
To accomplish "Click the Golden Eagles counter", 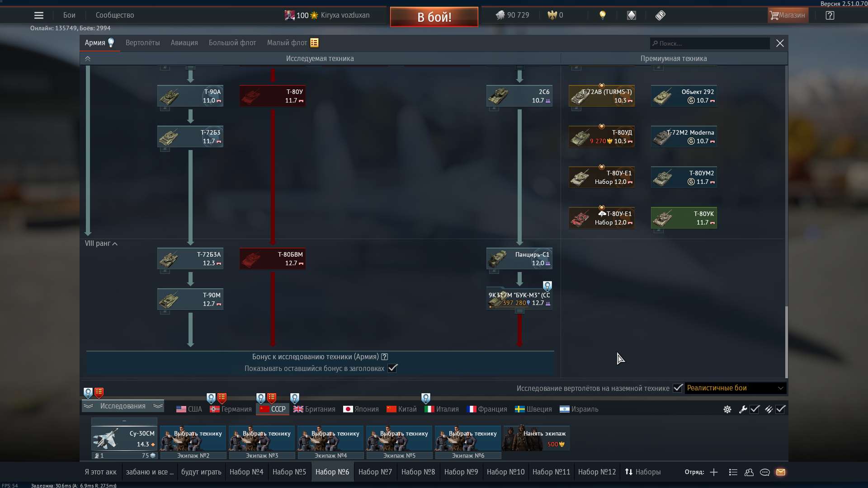I will point(554,15).
